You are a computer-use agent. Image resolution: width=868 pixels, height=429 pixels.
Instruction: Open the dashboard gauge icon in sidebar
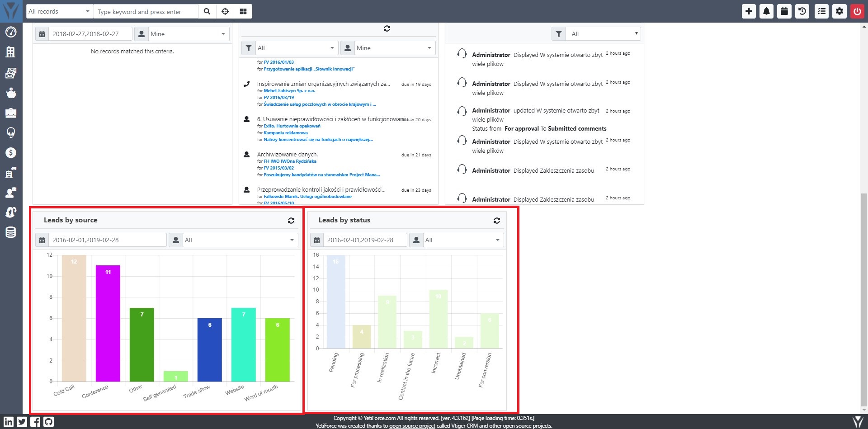point(11,32)
